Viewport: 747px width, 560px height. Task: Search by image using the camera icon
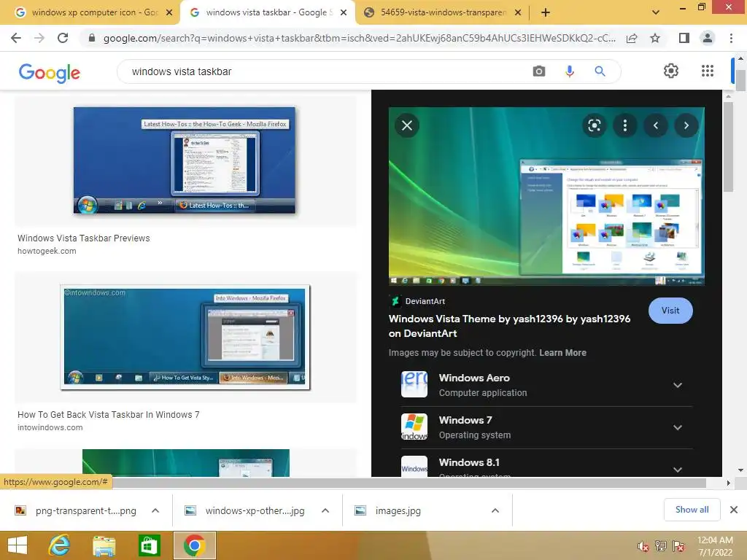pos(539,71)
